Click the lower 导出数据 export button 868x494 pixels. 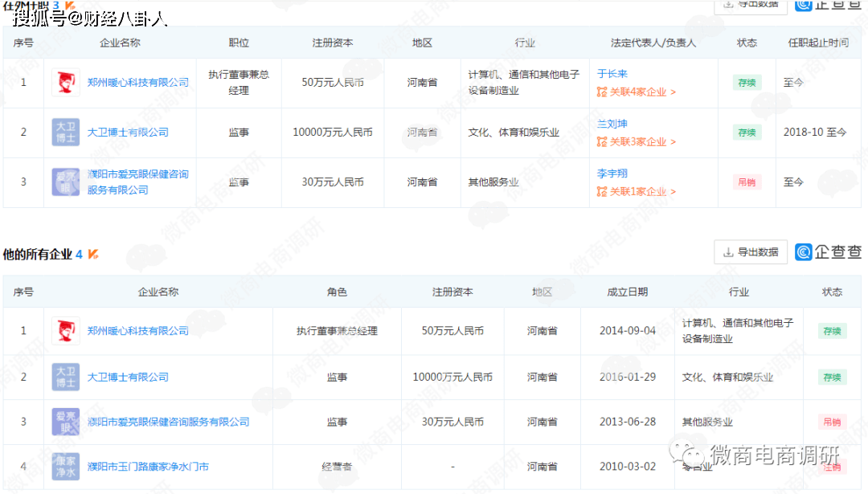click(751, 252)
